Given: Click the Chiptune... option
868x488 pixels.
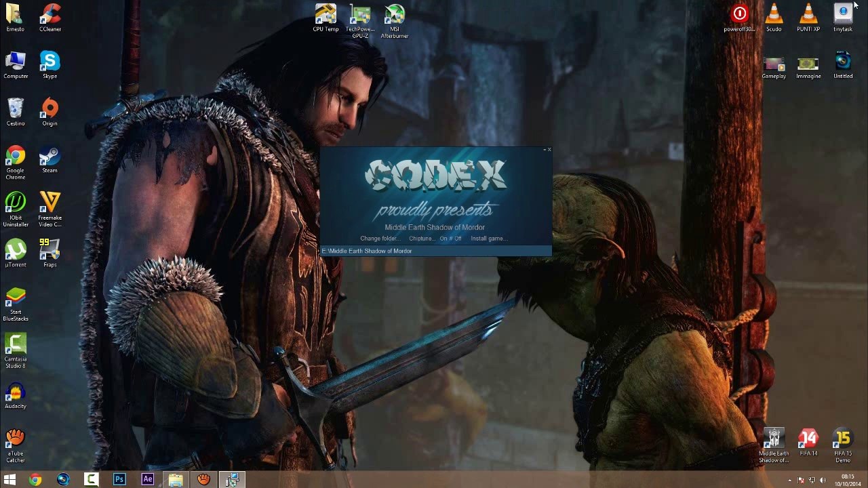Looking at the screenshot, I should 422,239.
